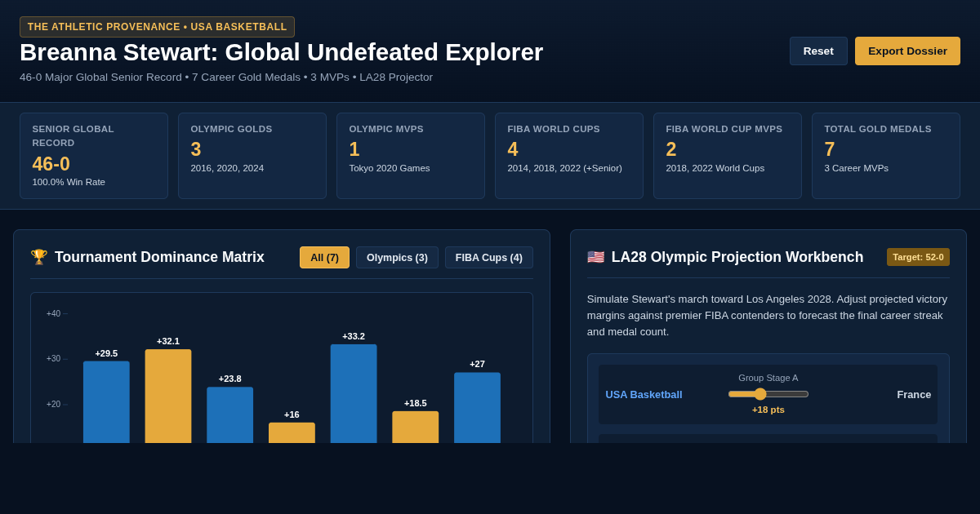Screen dimensions: 980x514
Task: Click the 100.0% Win Rate text
Action: (69, 182)
